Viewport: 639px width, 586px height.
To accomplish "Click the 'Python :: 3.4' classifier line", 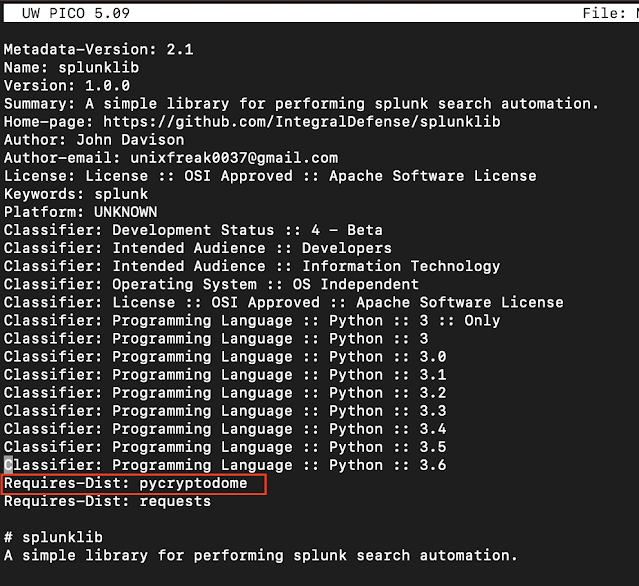I will click(x=225, y=429).
